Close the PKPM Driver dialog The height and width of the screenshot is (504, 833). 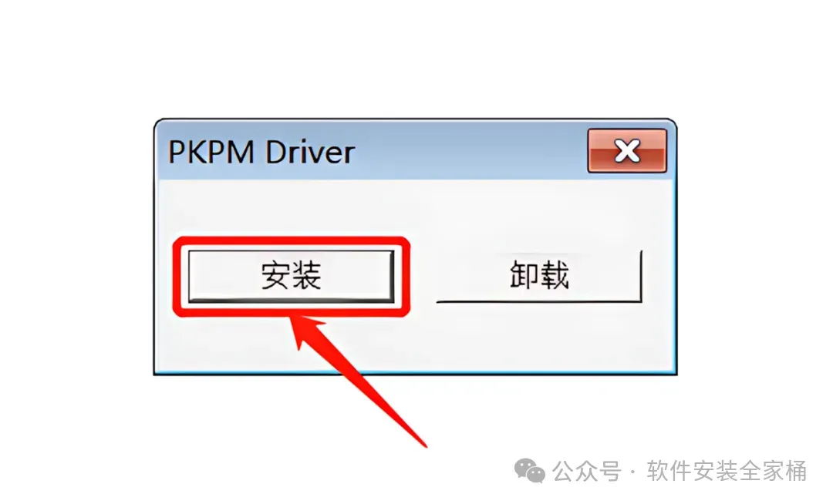point(627,151)
